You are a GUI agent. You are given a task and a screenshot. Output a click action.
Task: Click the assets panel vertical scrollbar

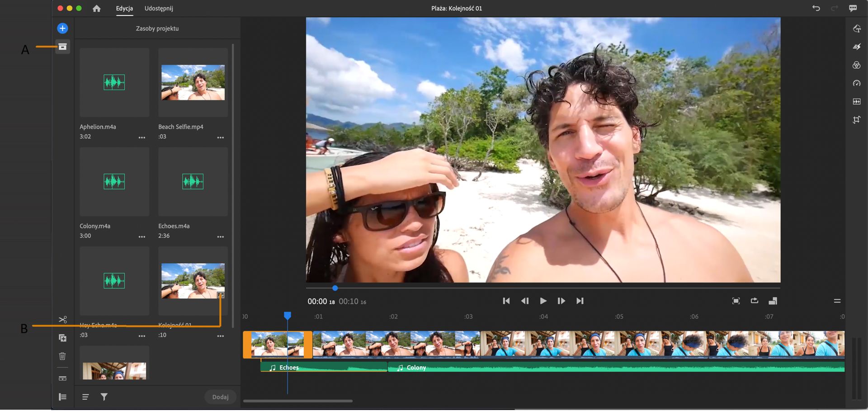tap(233, 185)
